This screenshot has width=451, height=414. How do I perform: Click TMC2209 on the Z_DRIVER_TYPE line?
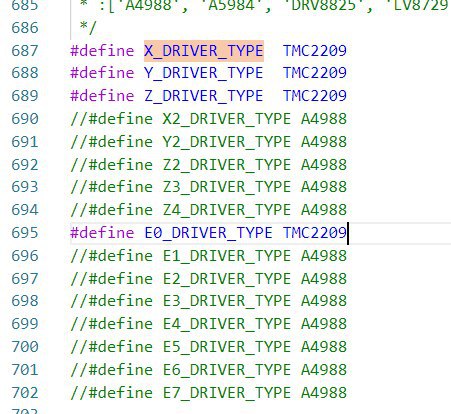(315, 96)
